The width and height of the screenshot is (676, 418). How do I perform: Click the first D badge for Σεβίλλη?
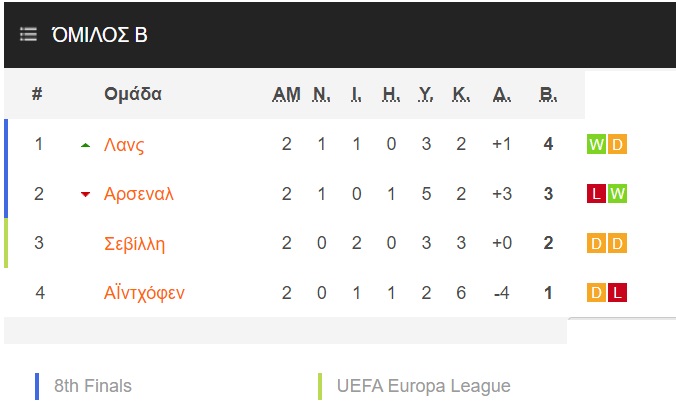pos(596,243)
